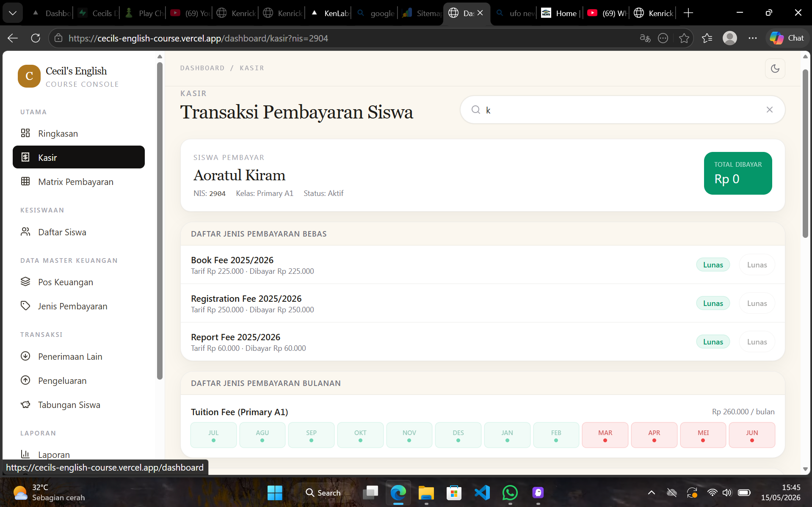This screenshot has width=812, height=507.
Task: Select the JAN tuition month
Action: [x=507, y=435]
